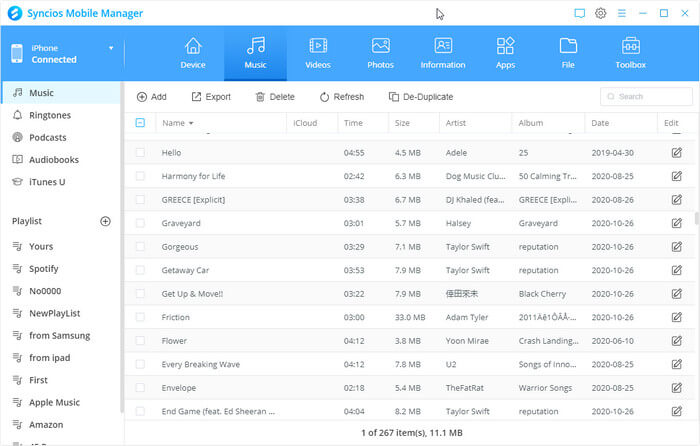Check the Get Up & Move!! checkbox
This screenshot has height=446, width=700.
[x=140, y=294]
